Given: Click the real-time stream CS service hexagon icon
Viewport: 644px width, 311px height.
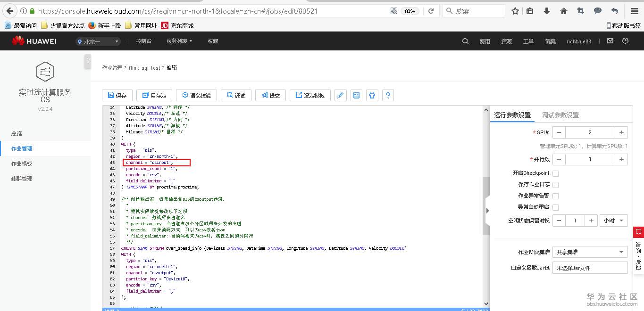Looking at the screenshot, I should tap(45, 72).
